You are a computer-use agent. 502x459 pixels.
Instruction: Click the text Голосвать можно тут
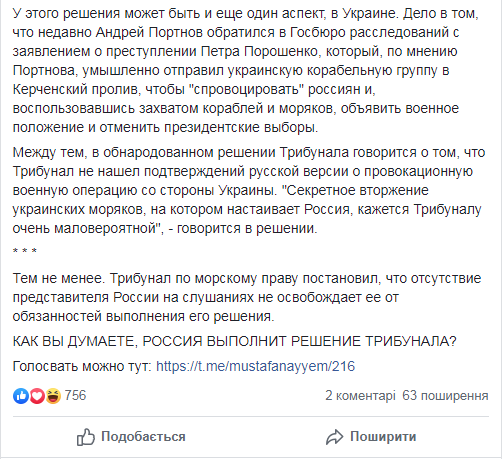[x=82, y=366]
